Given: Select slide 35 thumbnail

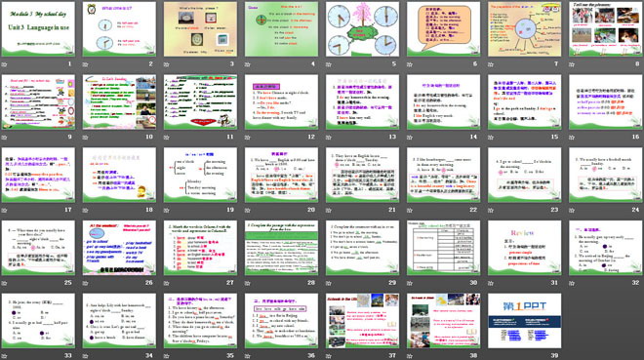Looking at the screenshot, I should 200,321.
